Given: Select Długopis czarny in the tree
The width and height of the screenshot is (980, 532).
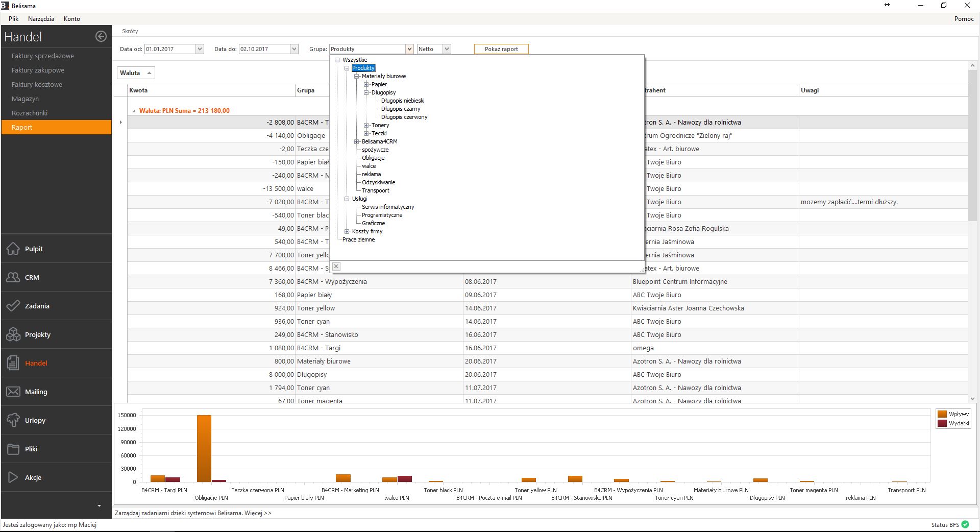Looking at the screenshot, I should click(401, 109).
